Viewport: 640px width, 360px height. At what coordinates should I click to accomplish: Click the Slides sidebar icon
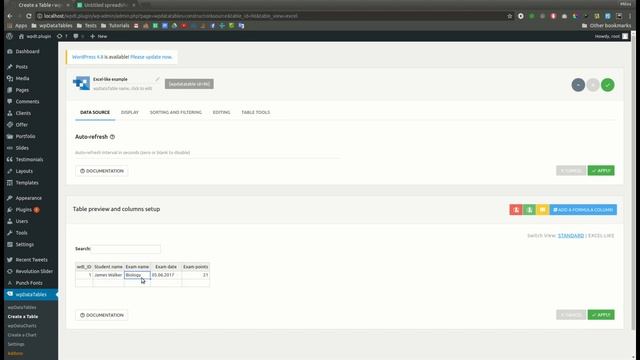coord(10,148)
